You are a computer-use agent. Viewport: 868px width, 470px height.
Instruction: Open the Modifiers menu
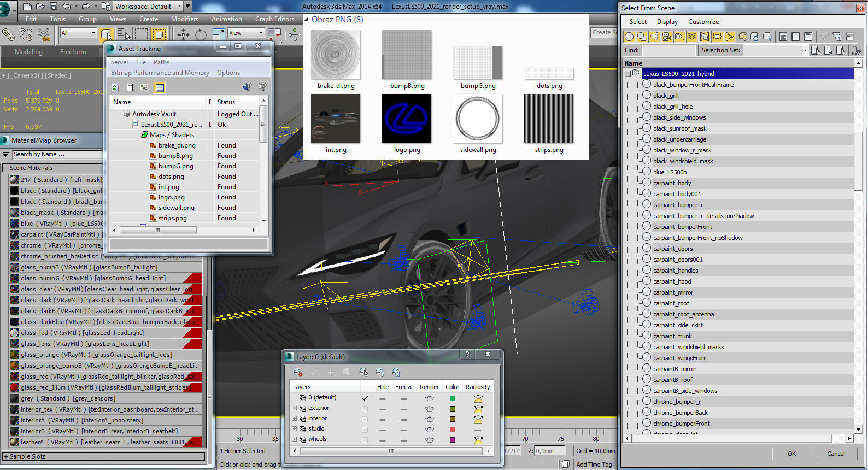(185, 19)
